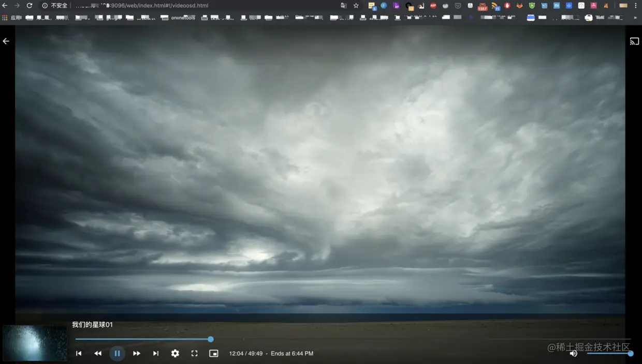Open the GitLab fox extension icon
The width and height of the screenshot is (642, 364).
520,6
